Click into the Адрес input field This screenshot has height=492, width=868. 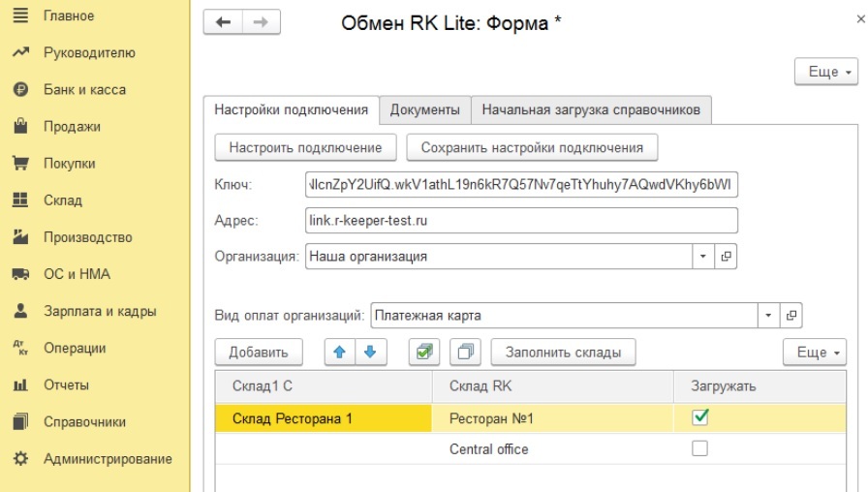[x=521, y=220]
